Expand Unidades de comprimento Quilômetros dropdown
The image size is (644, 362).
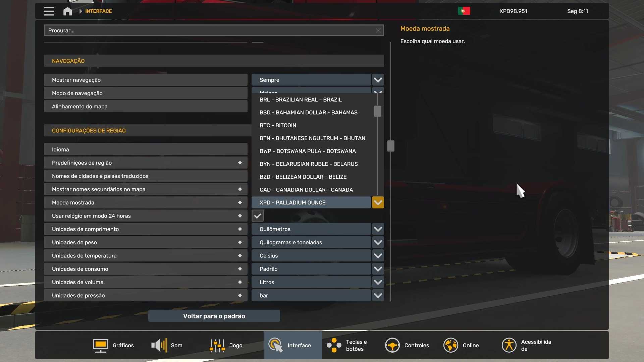click(x=378, y=229)
